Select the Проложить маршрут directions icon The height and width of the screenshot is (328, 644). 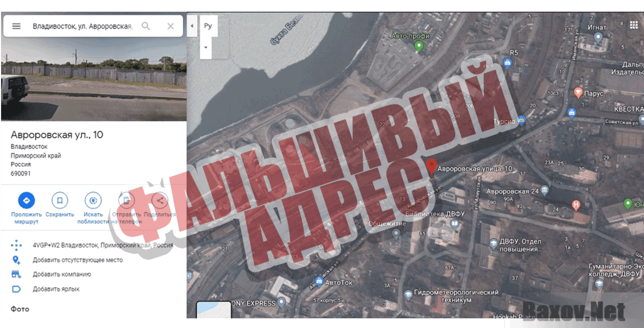(26, 201)
